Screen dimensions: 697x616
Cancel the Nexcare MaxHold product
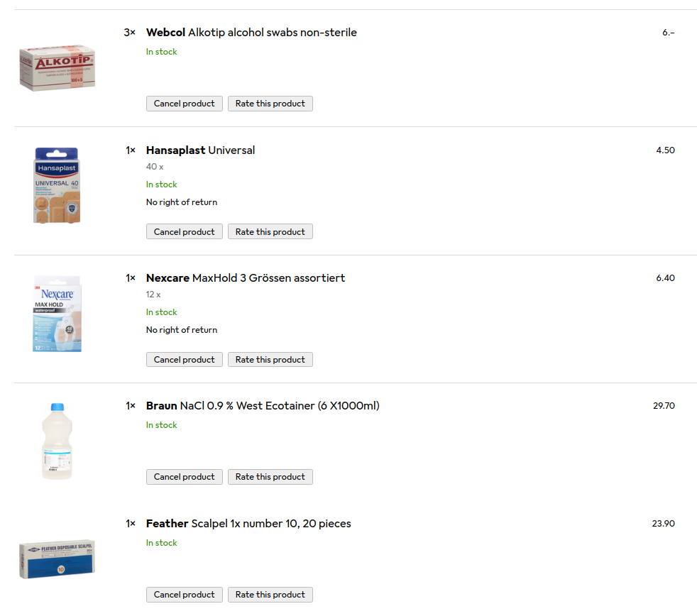tap(184, 360)
